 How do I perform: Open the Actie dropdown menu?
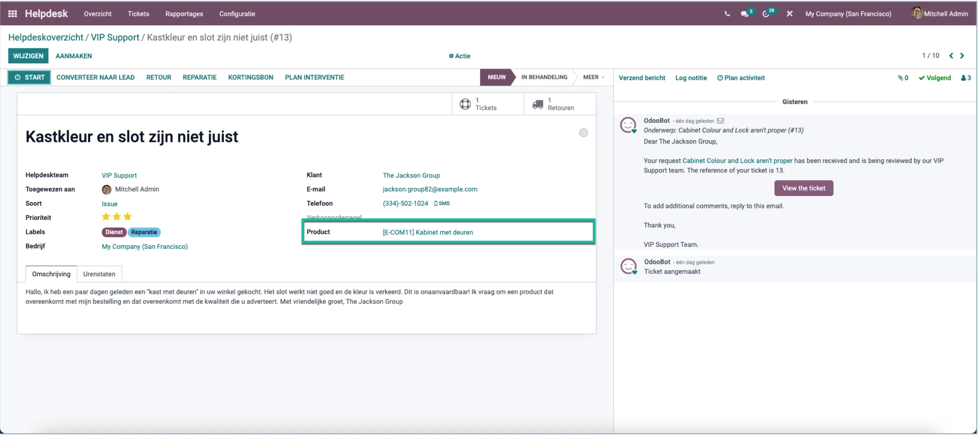(x=460, y=56)
